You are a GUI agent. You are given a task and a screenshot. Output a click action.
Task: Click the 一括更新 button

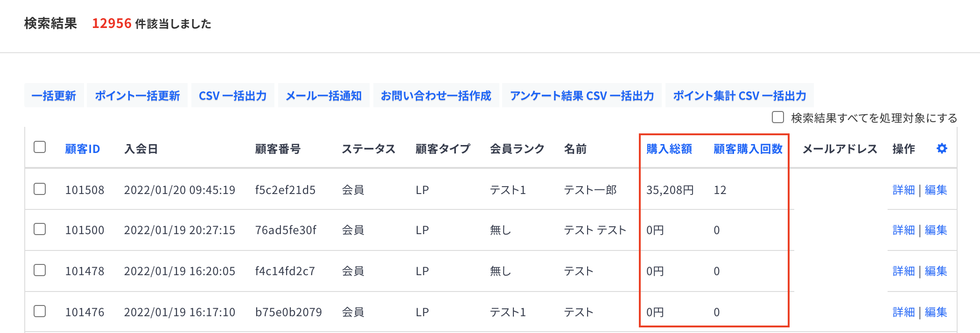tap(54, 96)
